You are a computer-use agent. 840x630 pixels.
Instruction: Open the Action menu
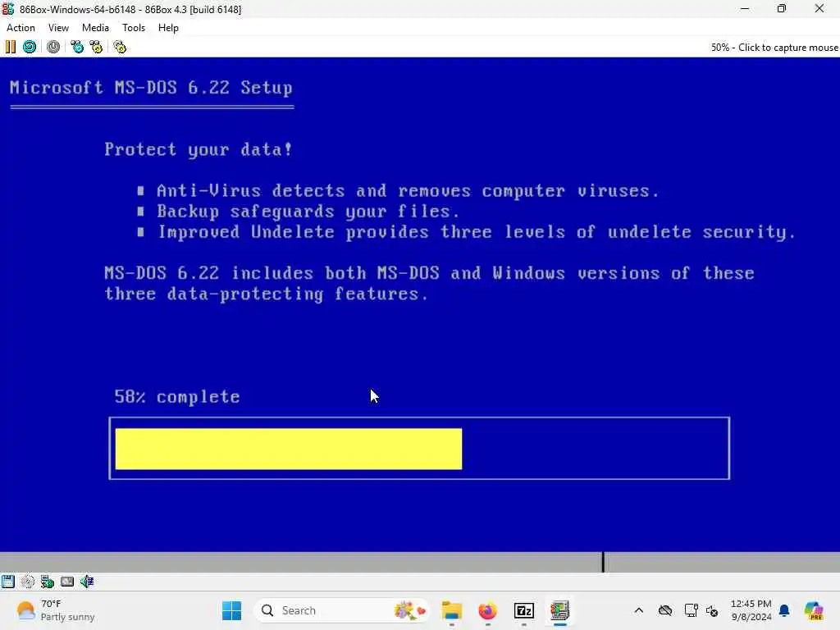pyautogui.click(x=21, y=28)
